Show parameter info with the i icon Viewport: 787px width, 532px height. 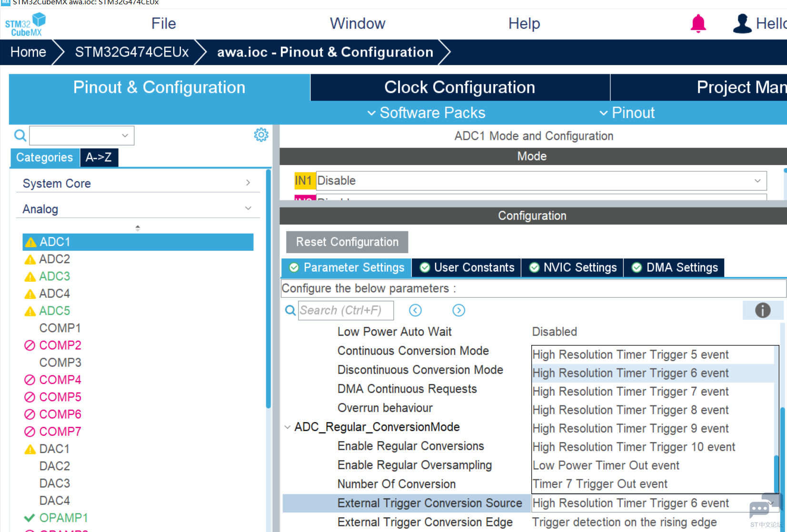(x=763, y=310)
